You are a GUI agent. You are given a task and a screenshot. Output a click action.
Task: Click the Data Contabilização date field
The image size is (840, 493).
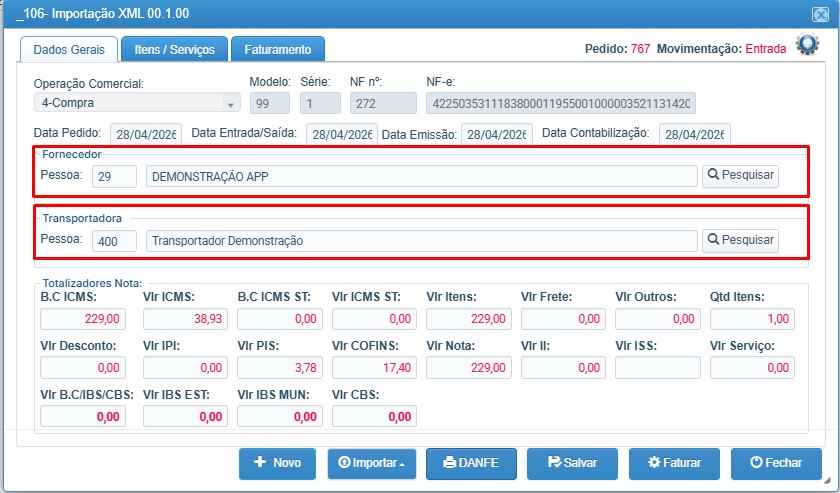coord(694,134)
